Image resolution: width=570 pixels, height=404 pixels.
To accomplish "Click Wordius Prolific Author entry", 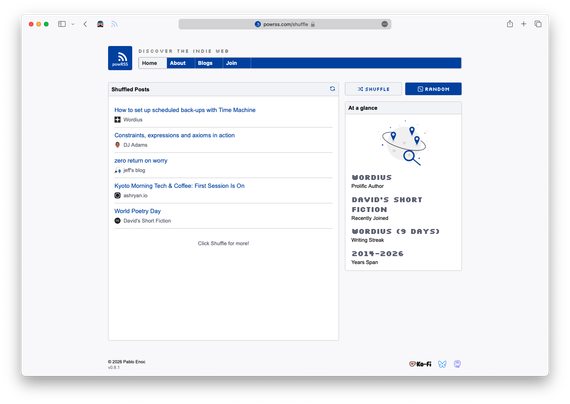I will 372,181.
